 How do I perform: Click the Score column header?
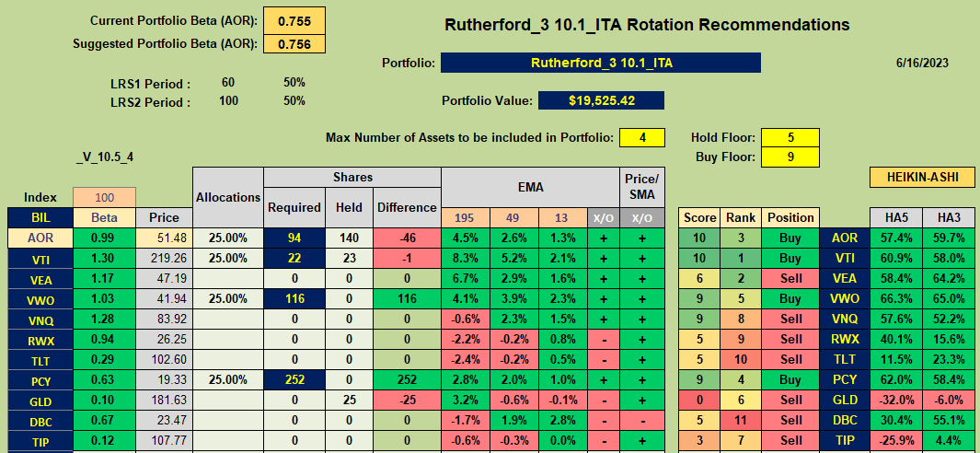pyautogui.click(x=699, y=217)
